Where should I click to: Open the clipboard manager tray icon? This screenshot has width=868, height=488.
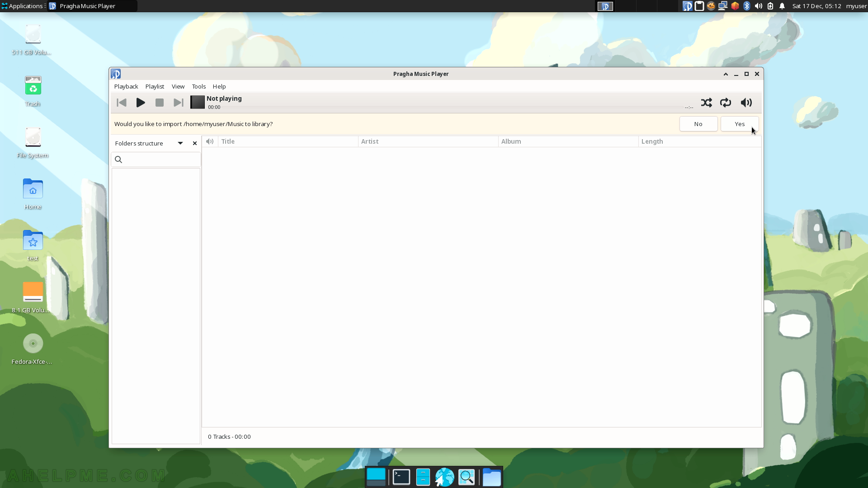(x=699, y=6)
